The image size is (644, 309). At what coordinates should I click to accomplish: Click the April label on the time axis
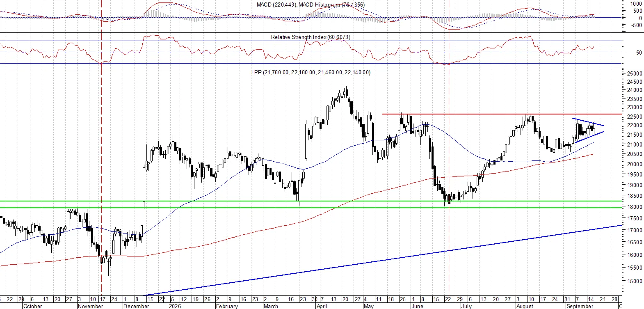tap(322, 306)
